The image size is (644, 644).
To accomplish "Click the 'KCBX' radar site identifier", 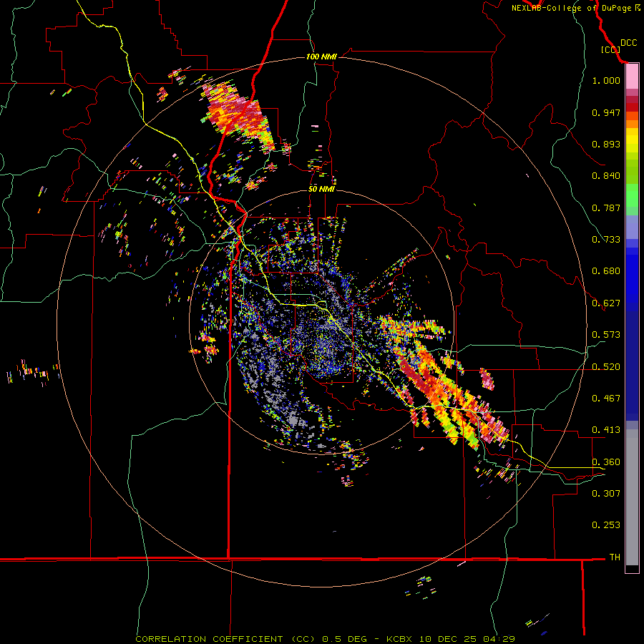I will (x=399, y=639).
